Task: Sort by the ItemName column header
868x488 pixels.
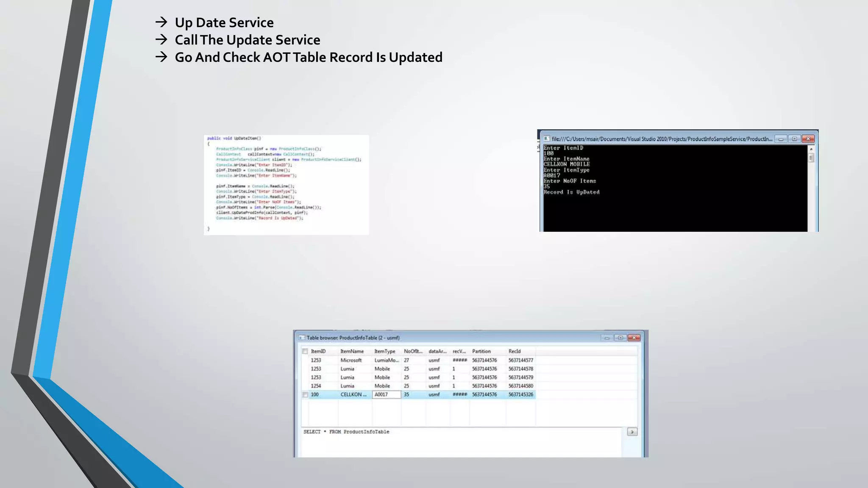Action: coord(352,351)
